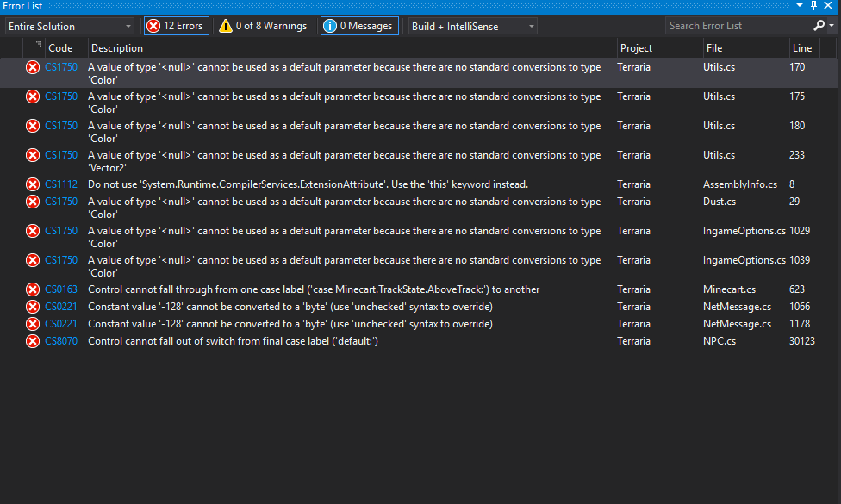Open the CS8070 error code link

61,341
